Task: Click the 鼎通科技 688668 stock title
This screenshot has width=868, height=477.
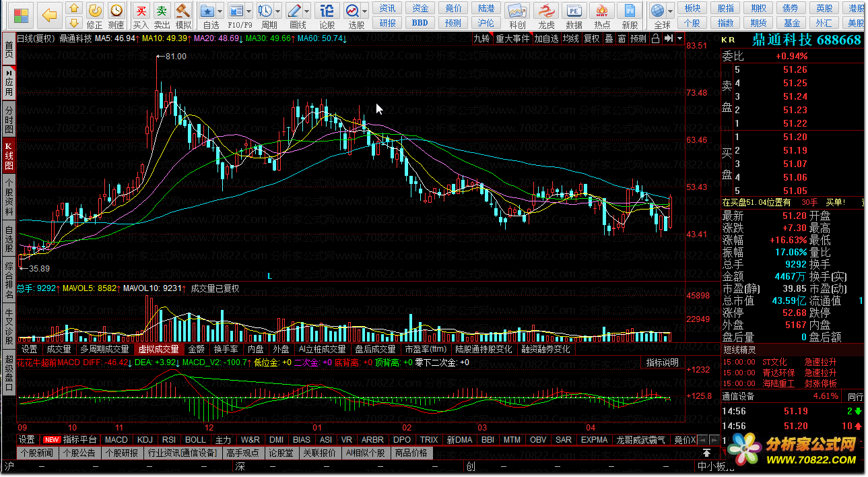Action: [x=806, y=40]
